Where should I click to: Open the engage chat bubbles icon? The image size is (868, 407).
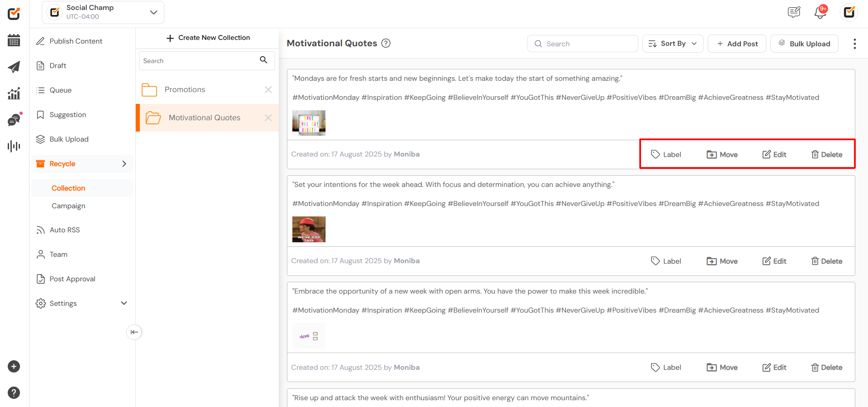click(x=14, y=120)
